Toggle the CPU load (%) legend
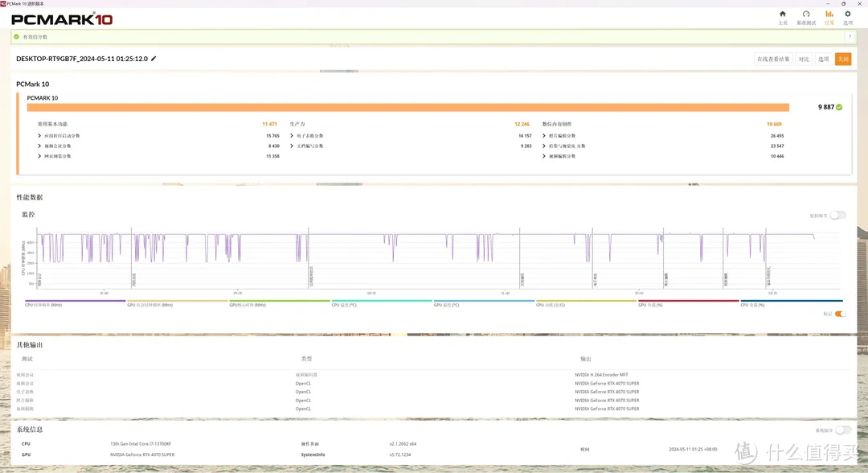Viewport: 868px width, 473px height. click(x=792, y=304)
